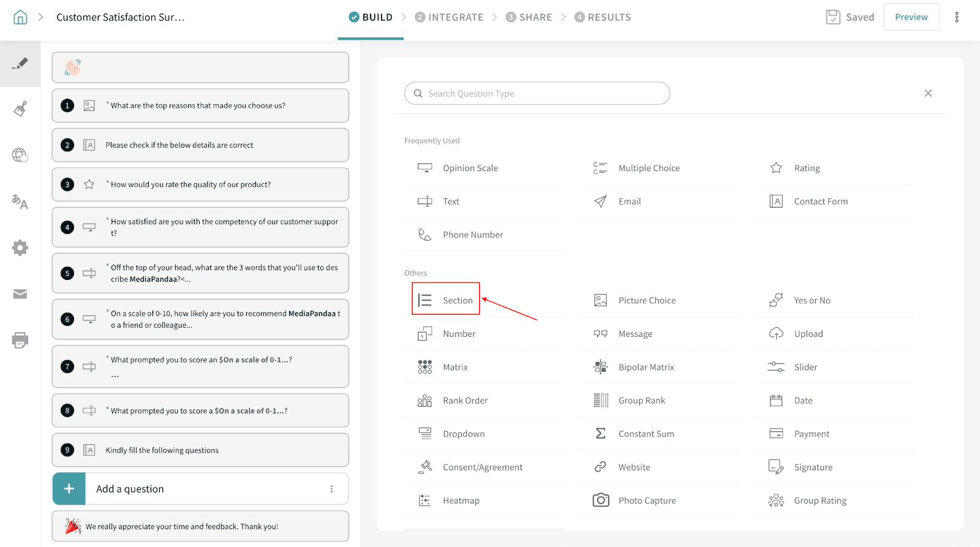Screen dimensions: 980x547
Task: Close the question type panel
Action: tap(928, 94)
